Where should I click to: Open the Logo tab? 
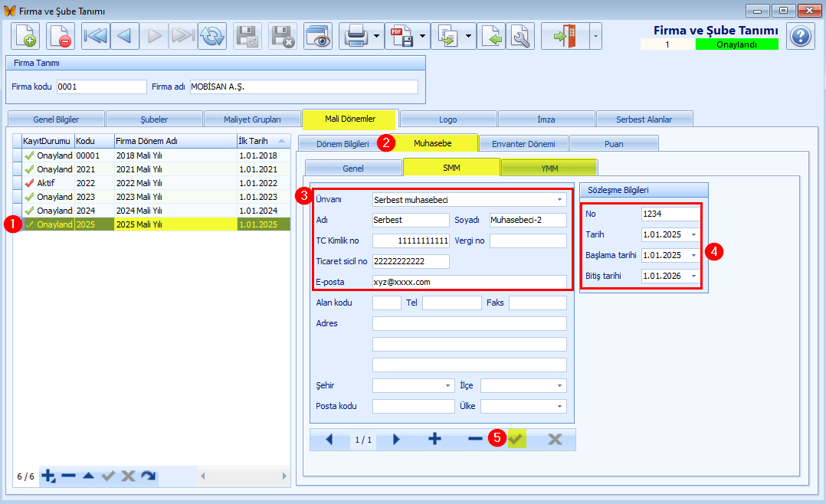click(x=447, y=119)
